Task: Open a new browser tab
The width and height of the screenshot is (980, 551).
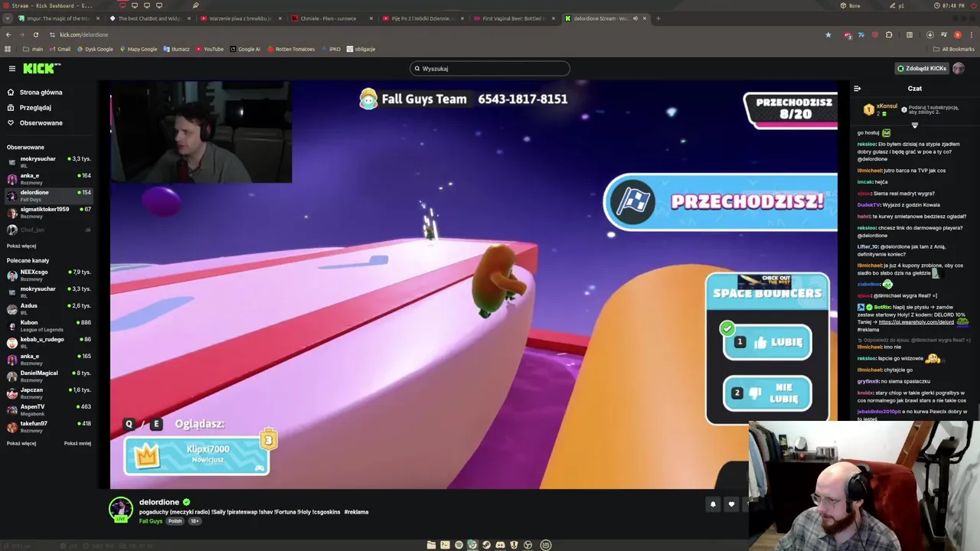Action: click(x=658, y=18)
